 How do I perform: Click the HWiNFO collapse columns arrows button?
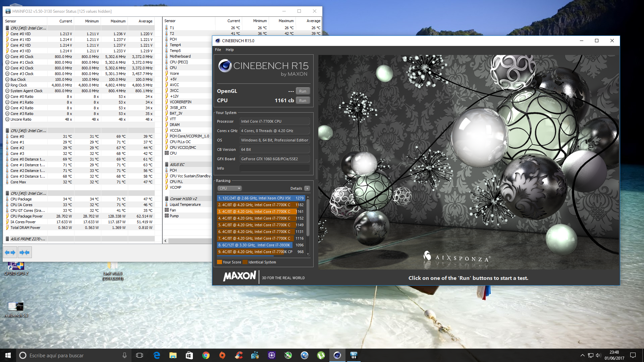(24, 252)
